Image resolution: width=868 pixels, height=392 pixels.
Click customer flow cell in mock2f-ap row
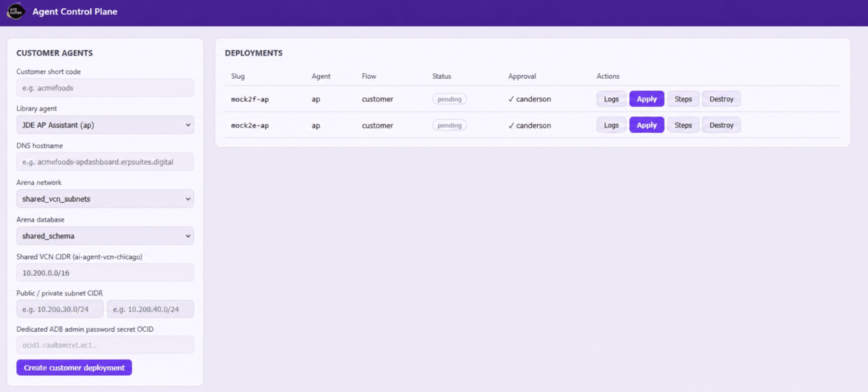click(x=378, y=99)
